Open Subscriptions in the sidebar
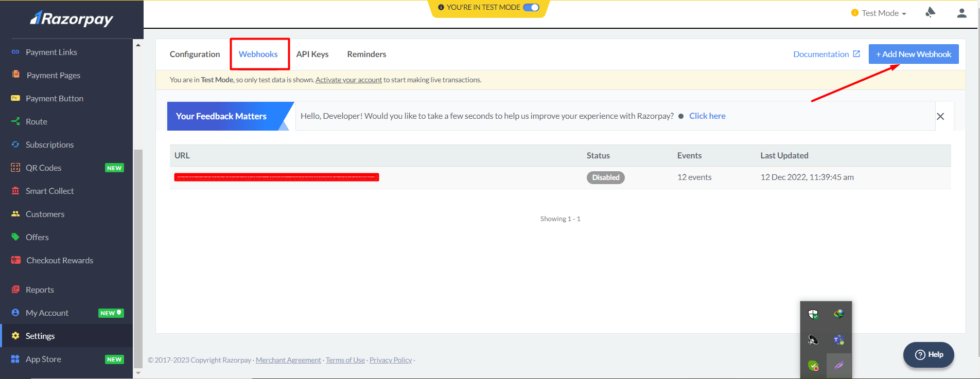 pyautogui.click(x=49, y=145)
